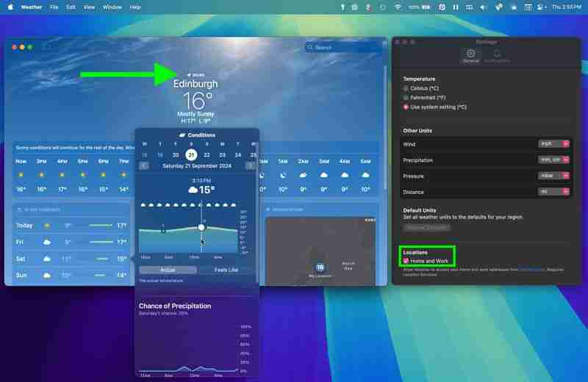588x382 pixels.
Task: Click the pause icon in menu bar
Action: coord(456,7)
